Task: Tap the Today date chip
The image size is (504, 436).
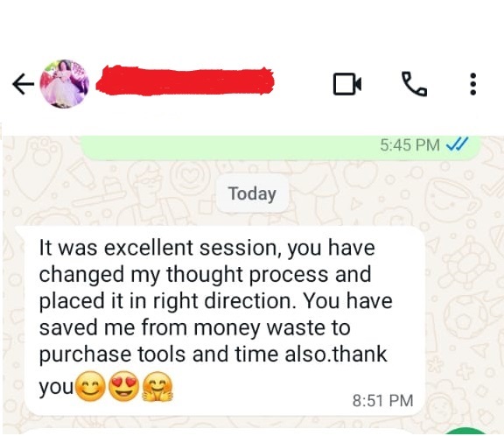Action: point(252,193)
